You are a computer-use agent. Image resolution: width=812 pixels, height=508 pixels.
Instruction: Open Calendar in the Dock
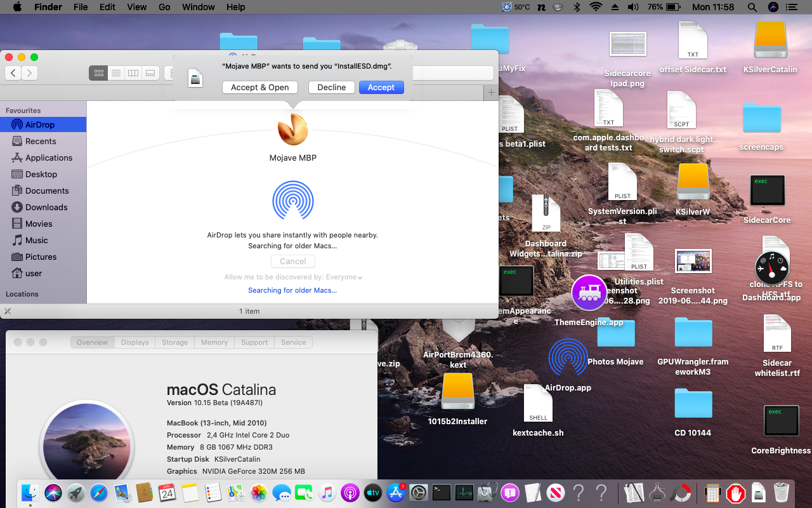coord(167,493)
